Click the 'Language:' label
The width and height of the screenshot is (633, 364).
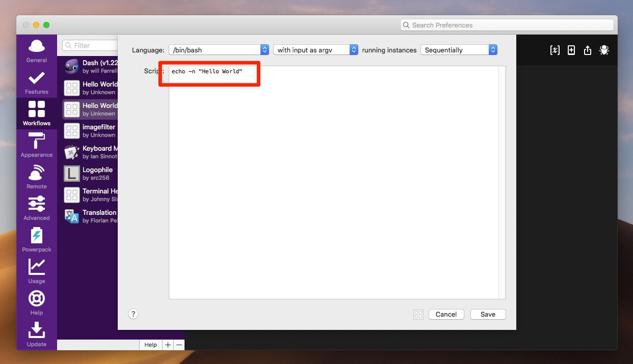tap(148, 50)
